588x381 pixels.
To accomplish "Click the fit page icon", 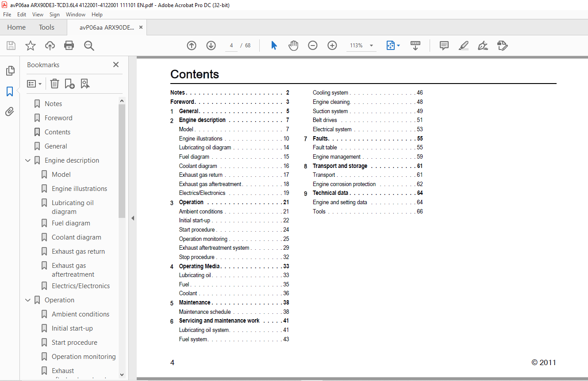I will point(390,46).
